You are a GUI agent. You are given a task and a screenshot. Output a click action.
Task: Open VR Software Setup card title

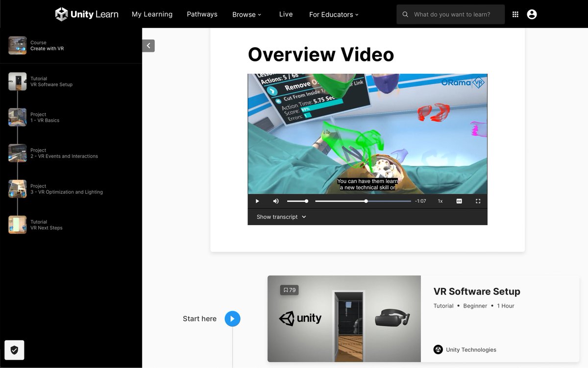click(x=477, y=291)
